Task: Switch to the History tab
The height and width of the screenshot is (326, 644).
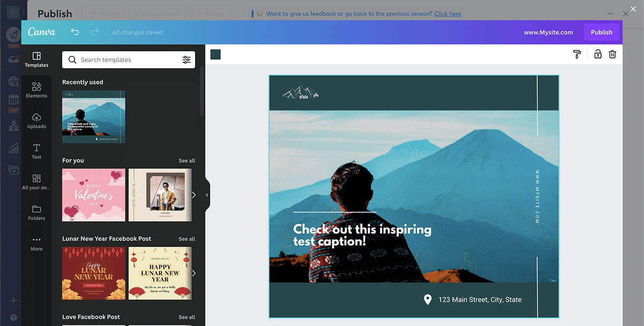Action: click(x=104, y=13)
